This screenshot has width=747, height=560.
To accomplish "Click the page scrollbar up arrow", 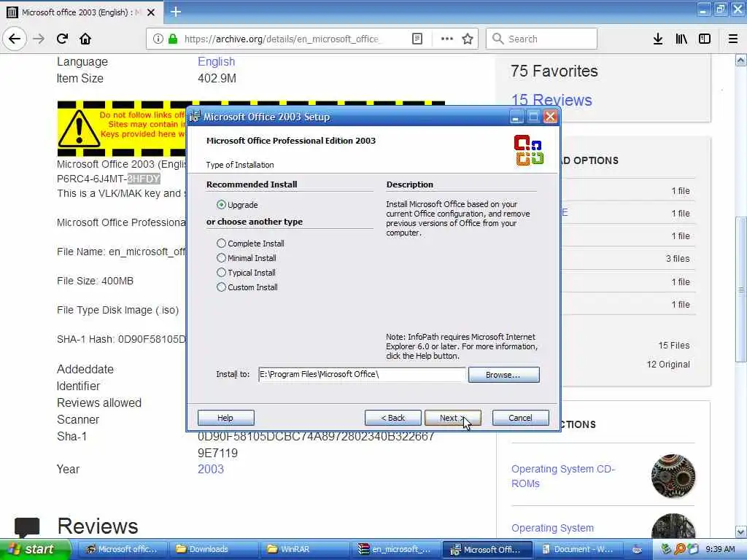I will click(x=740, y=60).
